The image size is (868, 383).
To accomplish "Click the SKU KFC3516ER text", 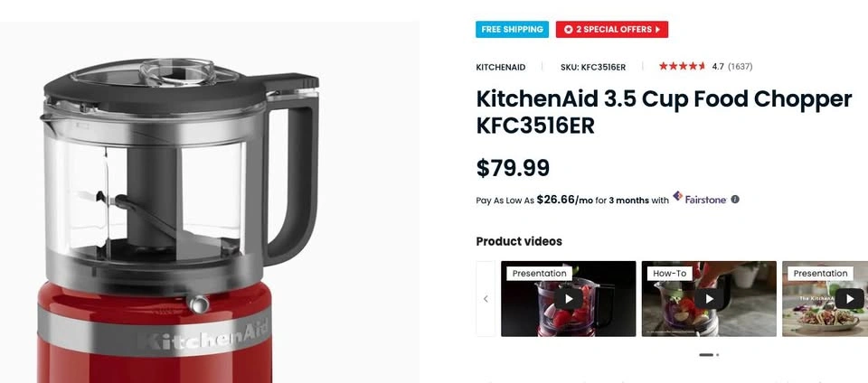I will (x=593, y=68).
